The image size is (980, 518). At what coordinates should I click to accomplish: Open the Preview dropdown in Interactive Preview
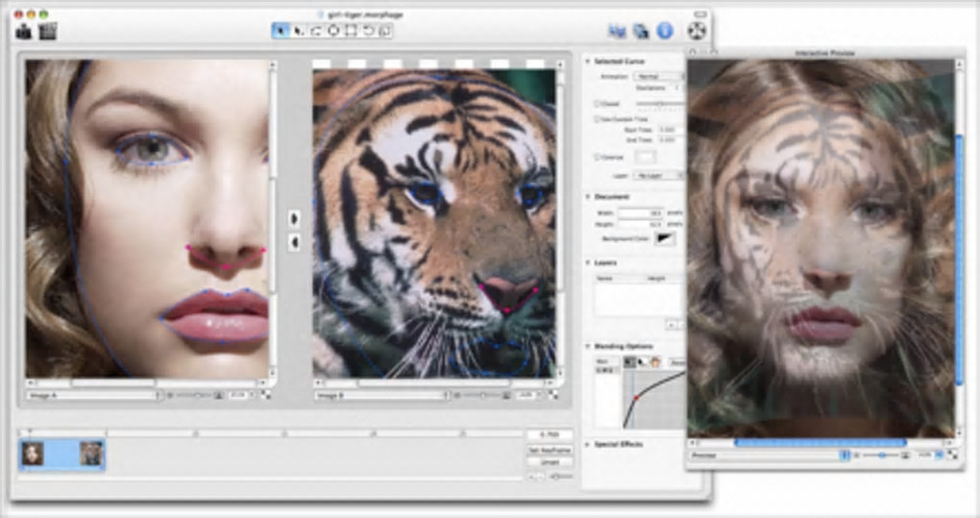770,456
